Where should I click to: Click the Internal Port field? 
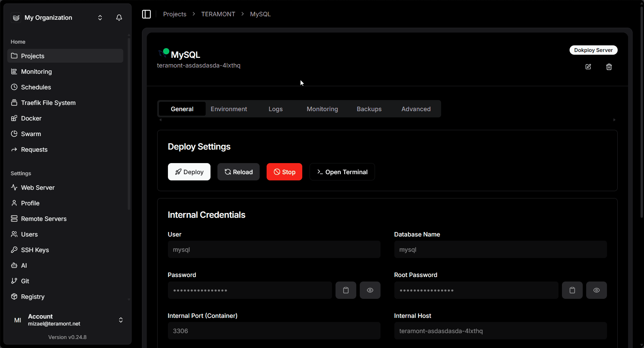(x=274, y=331)
